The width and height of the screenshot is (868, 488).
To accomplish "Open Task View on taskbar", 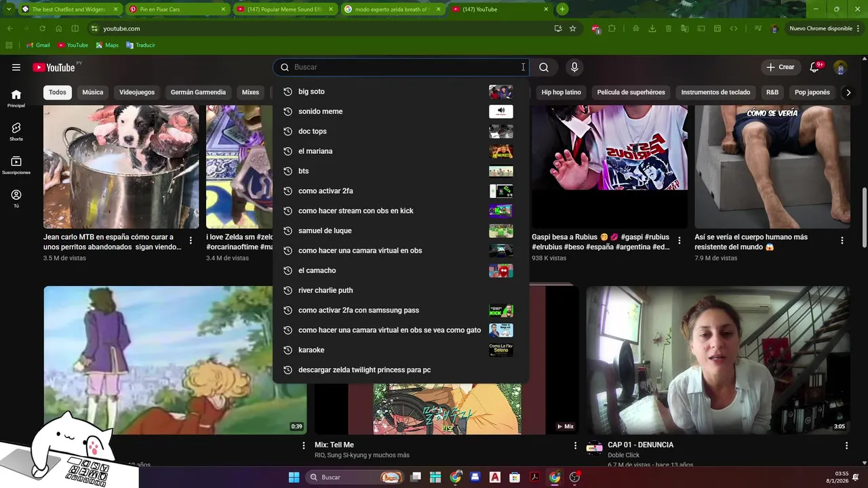I will pos(416,477).
